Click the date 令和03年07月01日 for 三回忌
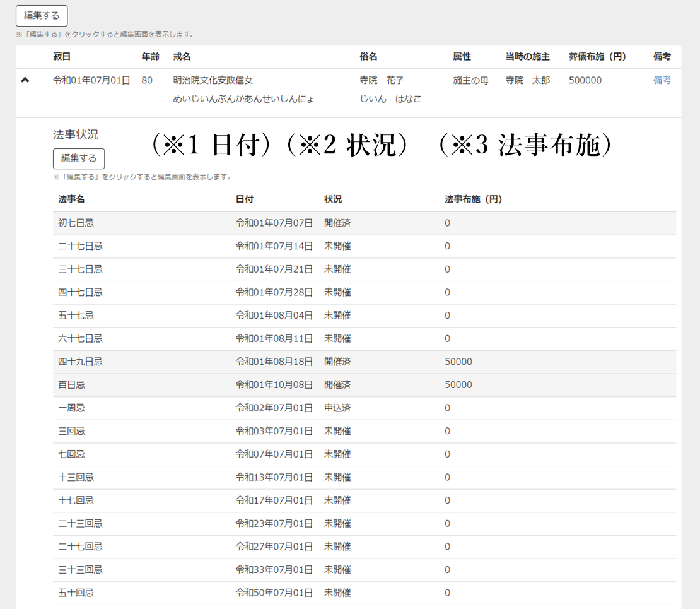Screen dimensions: 700x609 [274, 431]
